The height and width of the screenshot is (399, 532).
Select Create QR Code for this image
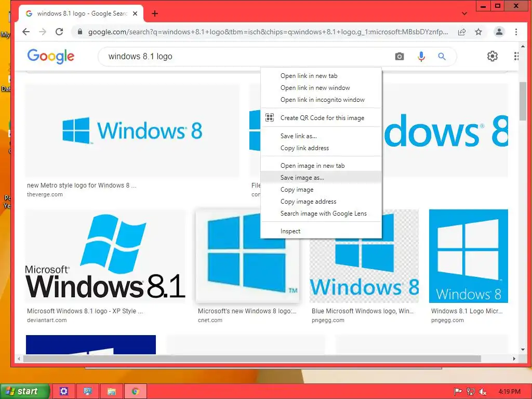tap(321, 118)
